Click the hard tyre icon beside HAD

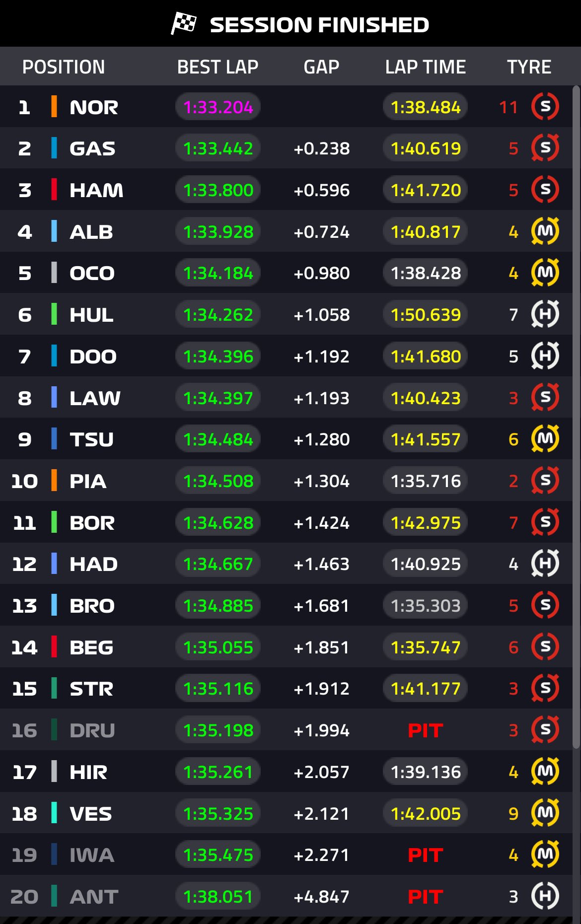coord(544,564)
